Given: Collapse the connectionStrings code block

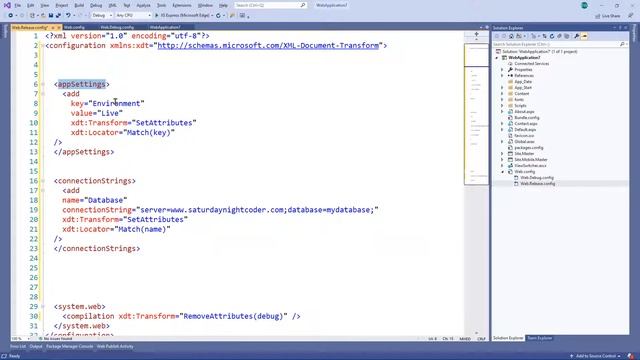Looking at the screenshot, I should (42, 181).
